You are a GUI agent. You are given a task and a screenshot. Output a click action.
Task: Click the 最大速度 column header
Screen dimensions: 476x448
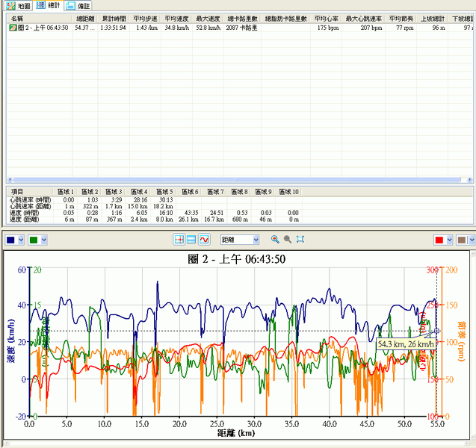pos(208,18)
